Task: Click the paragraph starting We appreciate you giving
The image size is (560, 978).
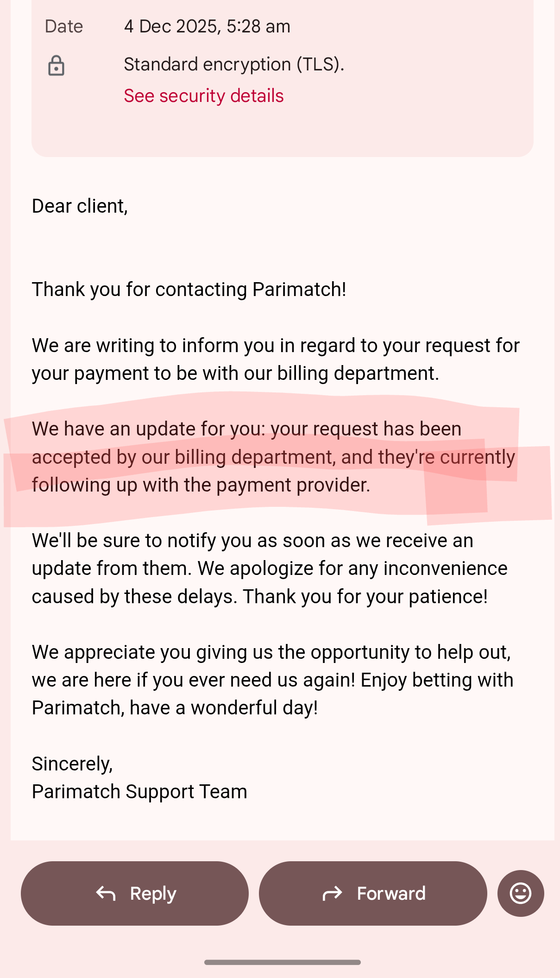Action: tap(272, 680)
